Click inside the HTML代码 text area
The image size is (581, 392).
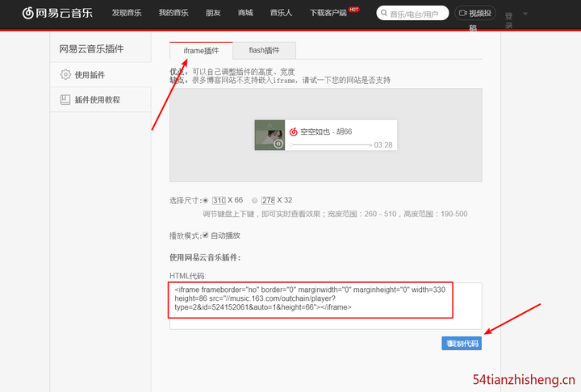tap(326, 306)
